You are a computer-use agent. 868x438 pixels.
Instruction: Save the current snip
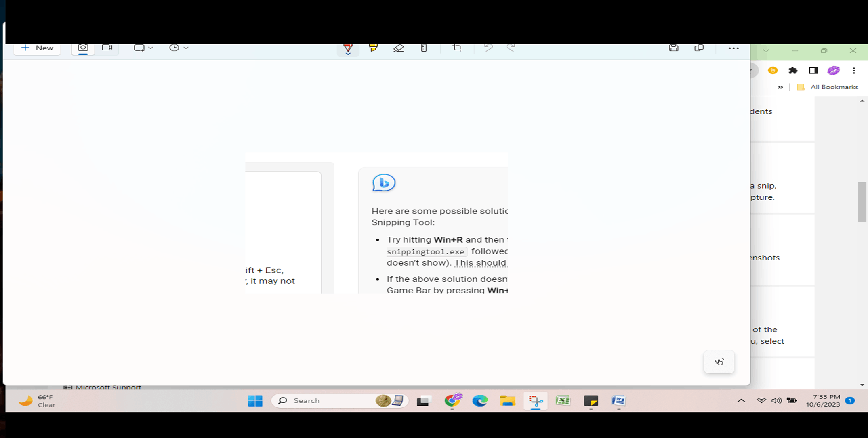673,48
